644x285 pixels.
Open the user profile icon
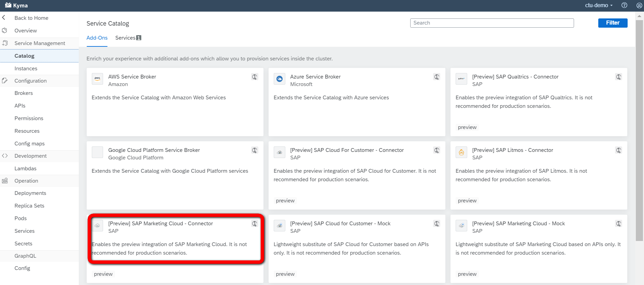click(639, 5)
